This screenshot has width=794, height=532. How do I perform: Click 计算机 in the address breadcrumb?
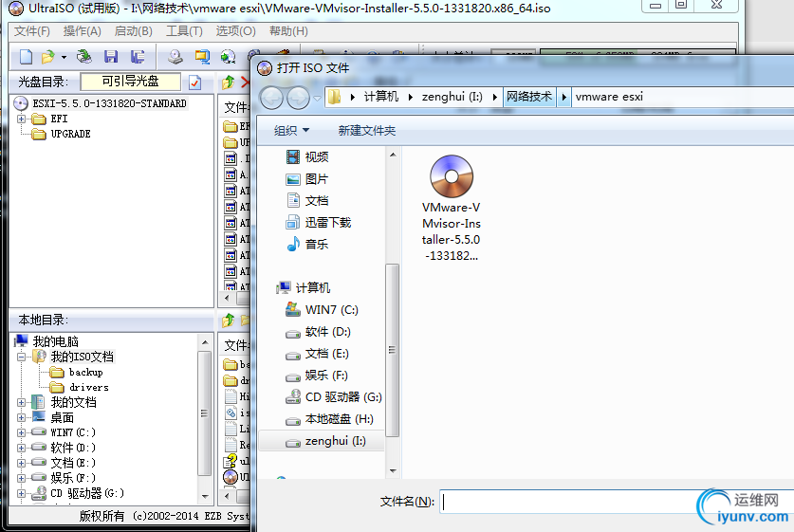tap(380, 97)
